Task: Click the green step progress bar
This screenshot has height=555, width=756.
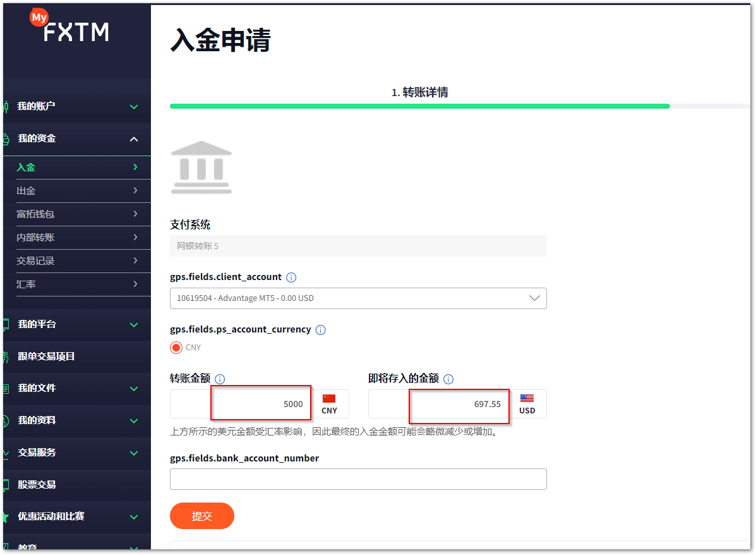Action: 420,106
